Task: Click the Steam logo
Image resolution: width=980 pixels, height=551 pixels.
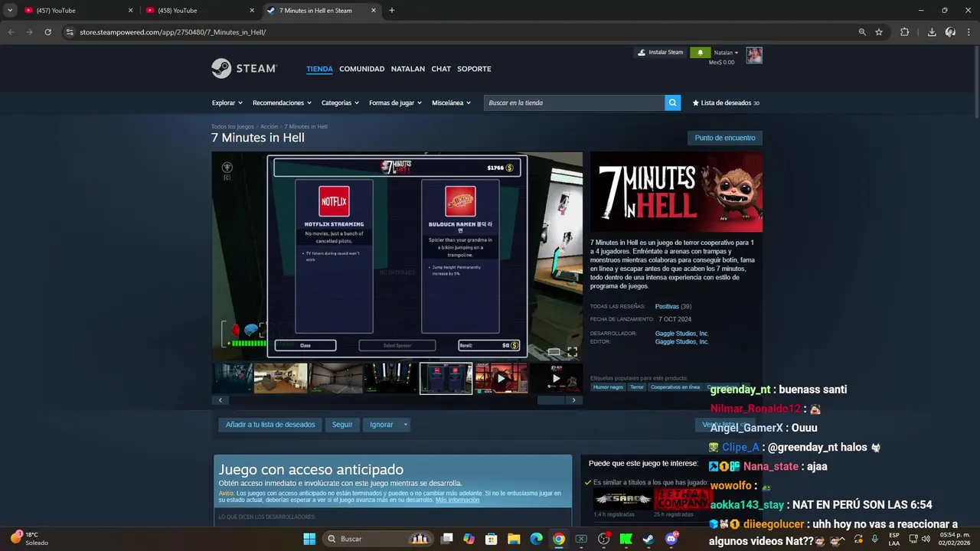Action: pyautogui.click(x=243, y=68)
